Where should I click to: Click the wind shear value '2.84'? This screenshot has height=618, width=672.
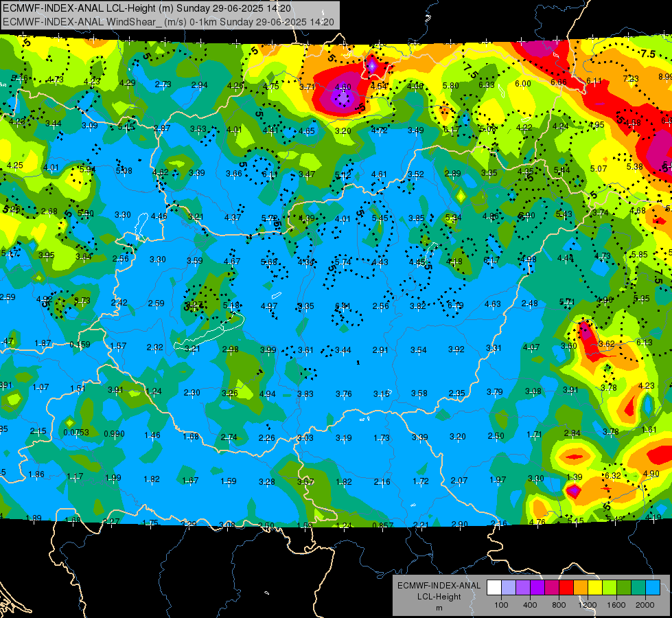572,433
